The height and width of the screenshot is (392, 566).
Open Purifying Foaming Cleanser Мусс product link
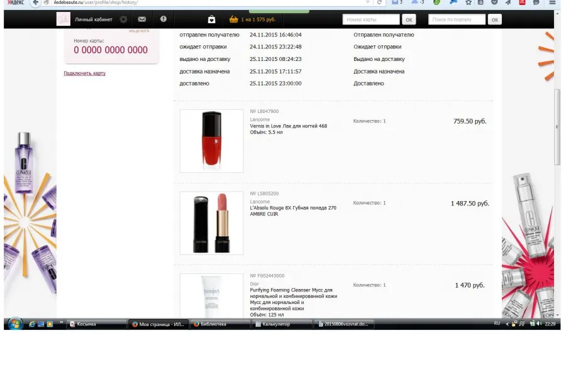294,299
